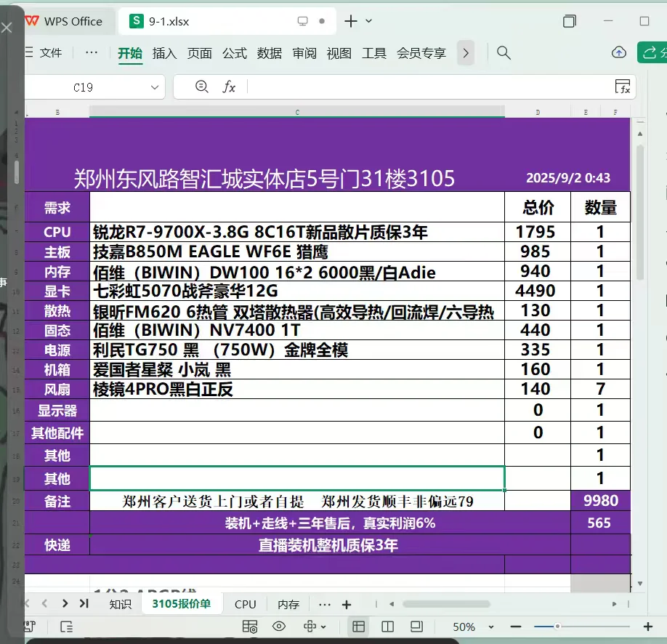Open the window tiling icon in title bar
This screenshot has width=667, height=644.
pos(569,21)
